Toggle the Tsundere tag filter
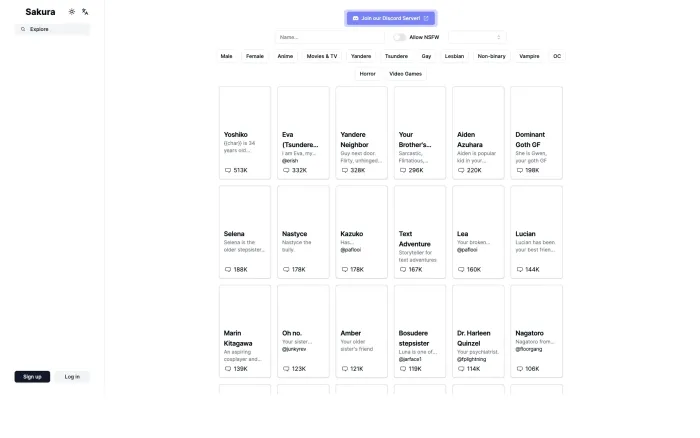Image resolution: width=700 pixels, height=438 pixels. tap(396, 56)
